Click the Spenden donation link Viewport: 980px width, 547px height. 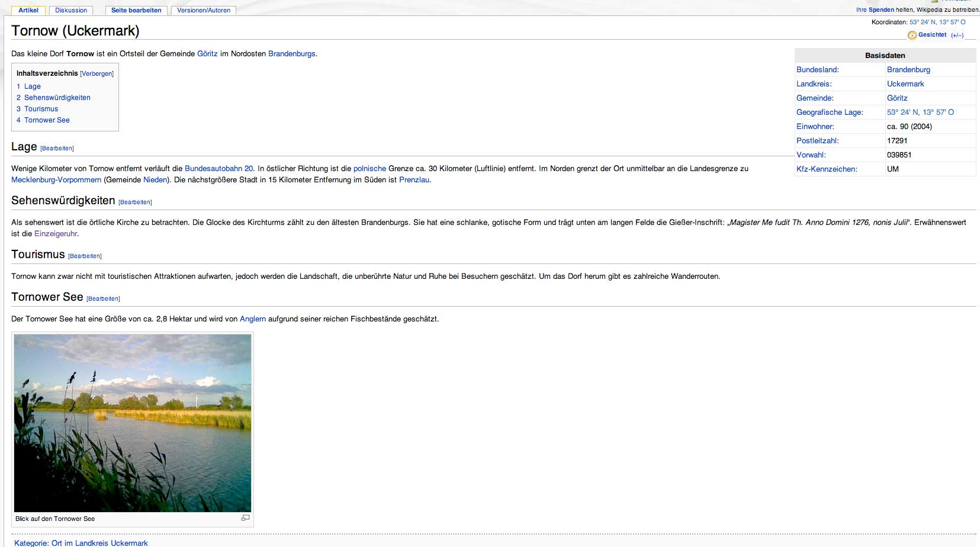coord(881,10)
